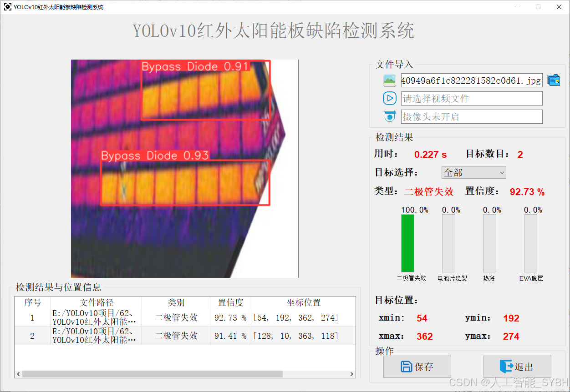Click the ymax value 274

click(x=511, y=337)
